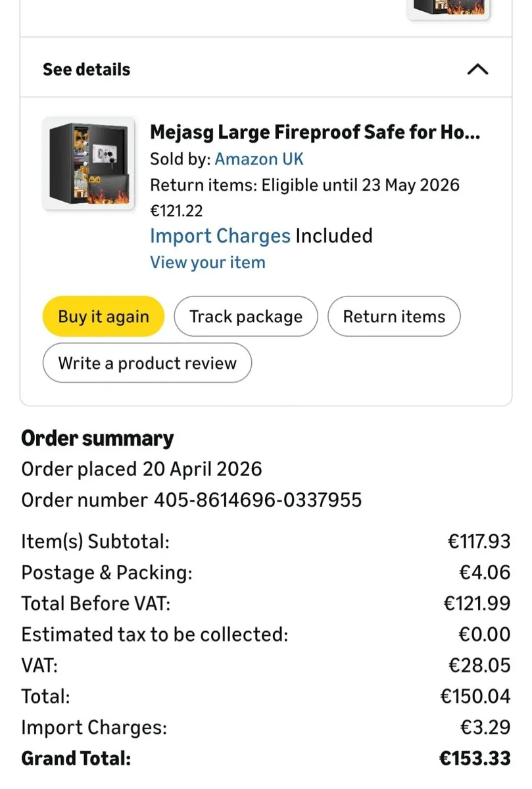This screenshot has width=532, height=789.
Task: Tap the VAT amount €28.05
Action: pos(479,665)
